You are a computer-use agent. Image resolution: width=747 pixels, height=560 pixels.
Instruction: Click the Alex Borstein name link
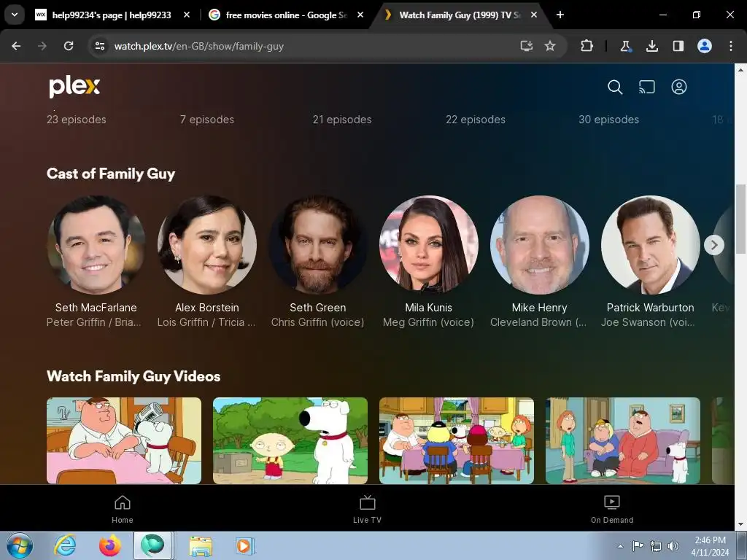[206, 308]
